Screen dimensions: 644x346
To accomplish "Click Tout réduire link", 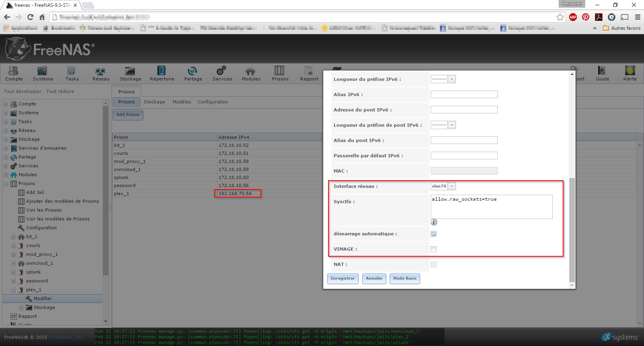I will pos(60,91).
